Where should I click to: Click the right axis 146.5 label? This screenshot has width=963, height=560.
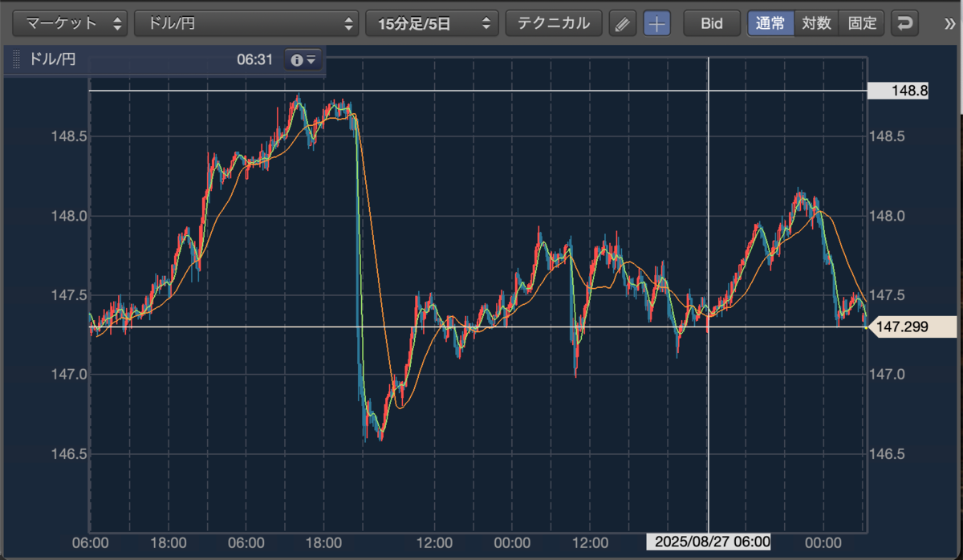coord(887,454)
